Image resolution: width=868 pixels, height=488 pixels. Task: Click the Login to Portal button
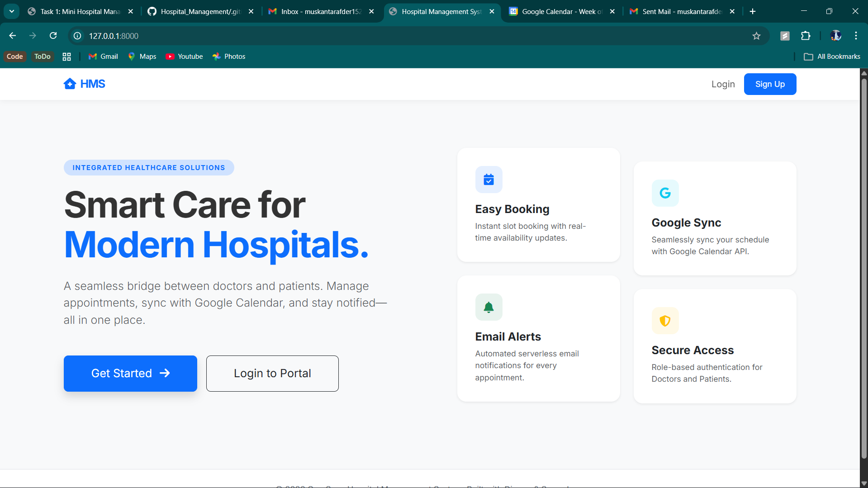272,373
